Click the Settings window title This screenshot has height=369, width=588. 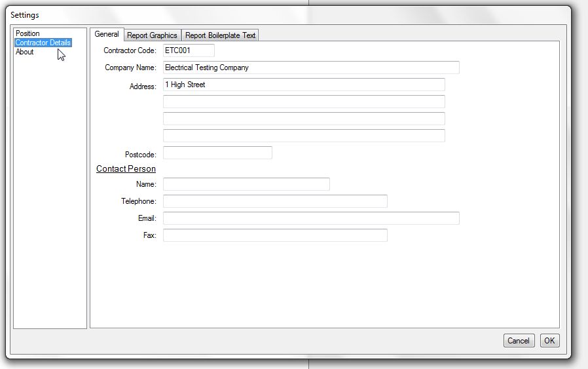[x=25, y=15]
